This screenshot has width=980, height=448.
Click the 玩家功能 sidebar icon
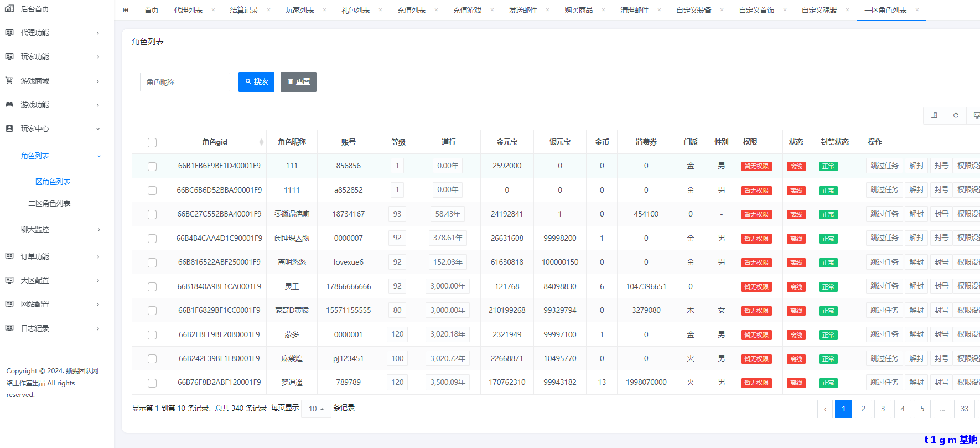pyautogui.click(x=9, y=56)
